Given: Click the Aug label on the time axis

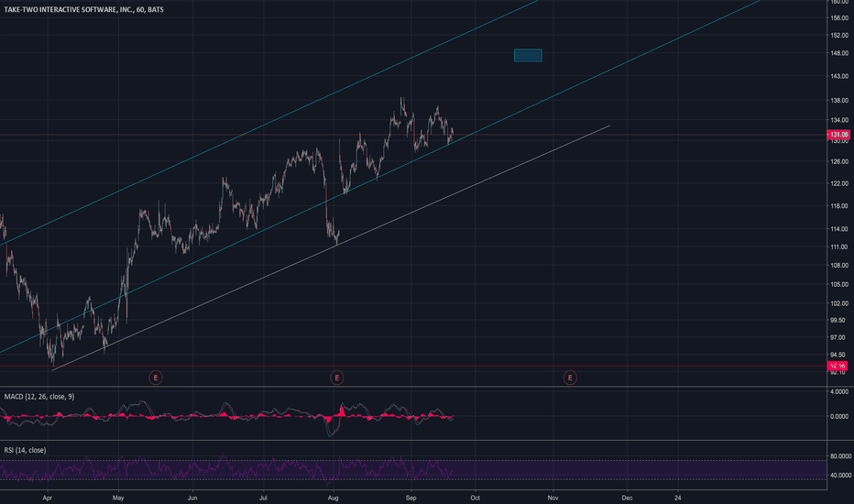Looking at the screenshot, I should pos(333,498).
